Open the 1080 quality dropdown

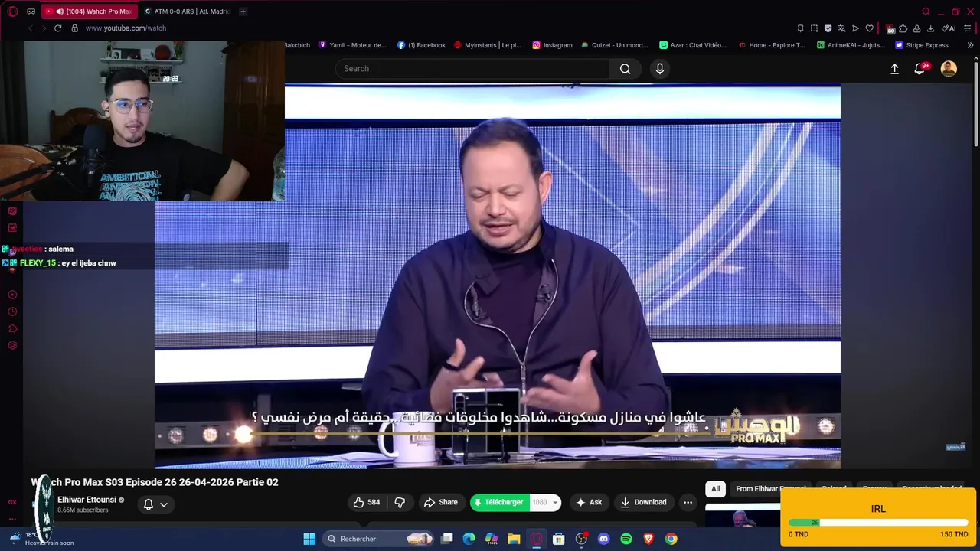[546, 502]
